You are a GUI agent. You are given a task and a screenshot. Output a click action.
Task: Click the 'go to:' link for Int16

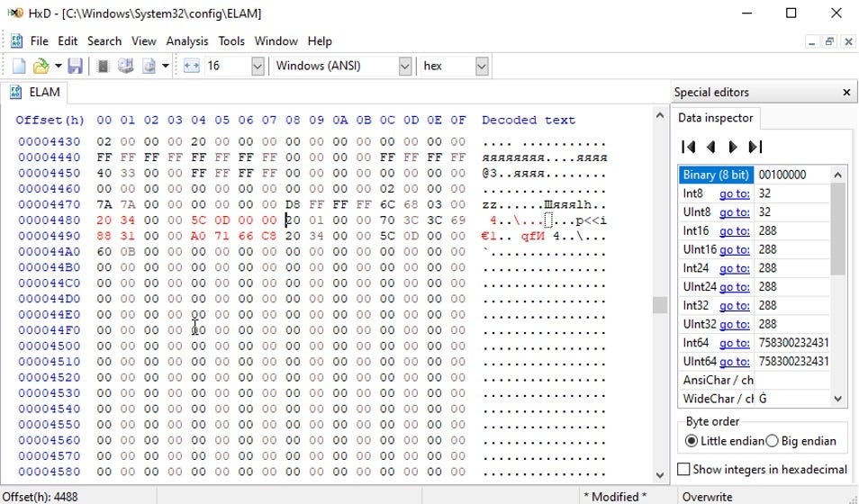[x=734, y=230]
